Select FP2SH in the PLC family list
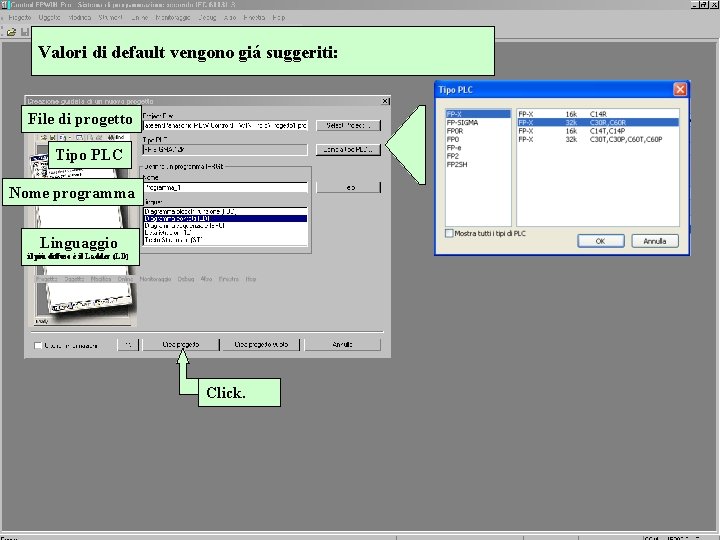This screenshot has height=540, width=720. point(478,164)
